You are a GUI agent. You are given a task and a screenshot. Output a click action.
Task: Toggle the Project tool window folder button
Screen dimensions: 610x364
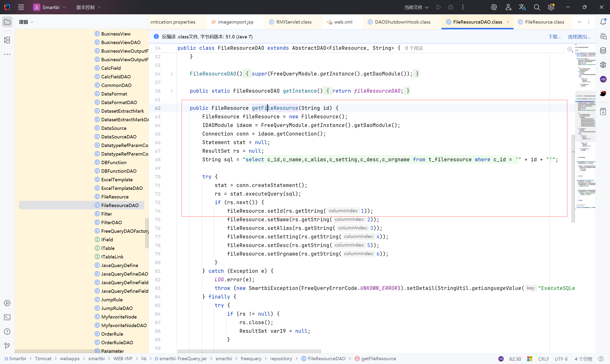7,22
